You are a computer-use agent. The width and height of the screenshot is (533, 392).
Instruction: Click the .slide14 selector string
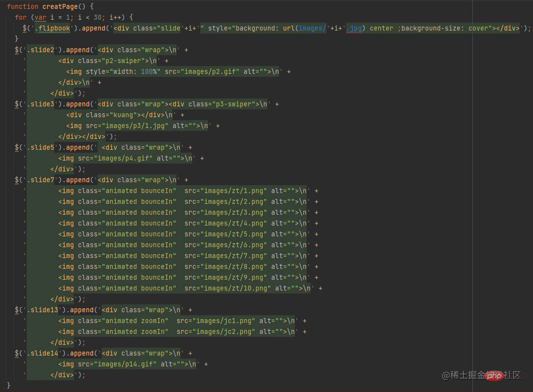[x=42, y=353]
